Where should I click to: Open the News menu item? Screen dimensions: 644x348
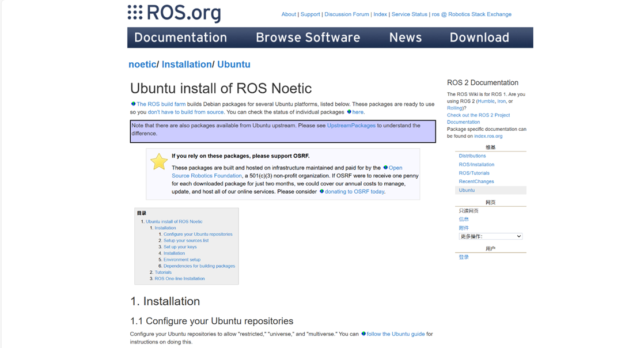[406, 37]
